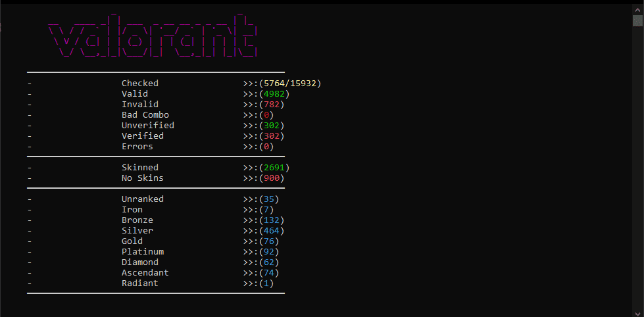Click the Skinned count 2691
644x317 pixels.
[x=274, y=168]
